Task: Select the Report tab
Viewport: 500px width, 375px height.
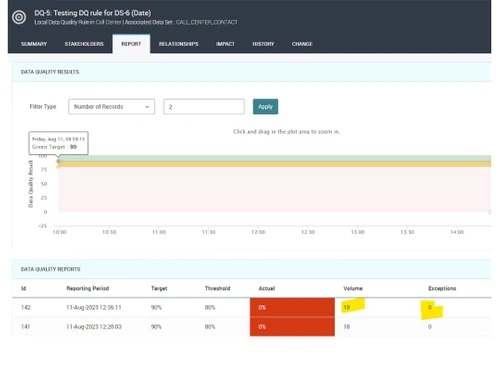Action: 131,44
